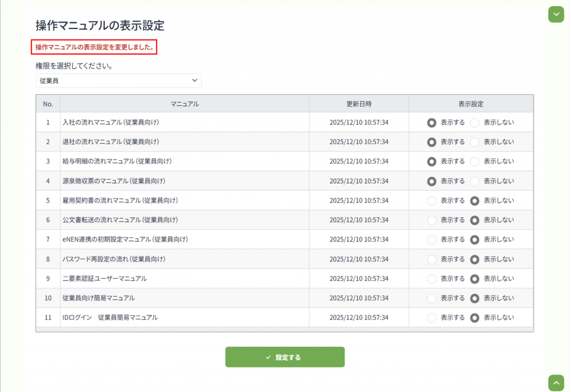Click the 更新日時 column header

[359, 104]
